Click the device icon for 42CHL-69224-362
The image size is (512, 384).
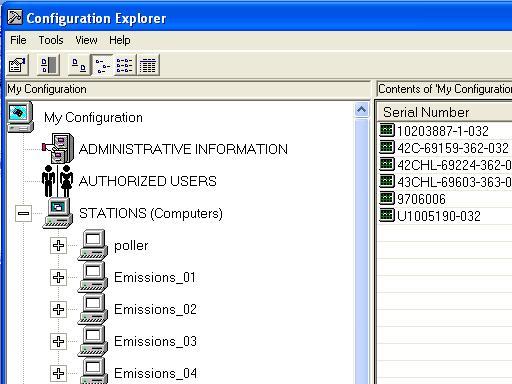click(x=387, y=164)
